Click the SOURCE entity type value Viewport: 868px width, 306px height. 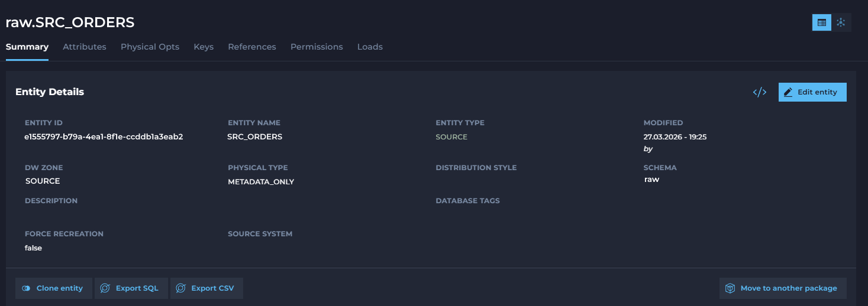pyautogui.click(x=451, y=136)
